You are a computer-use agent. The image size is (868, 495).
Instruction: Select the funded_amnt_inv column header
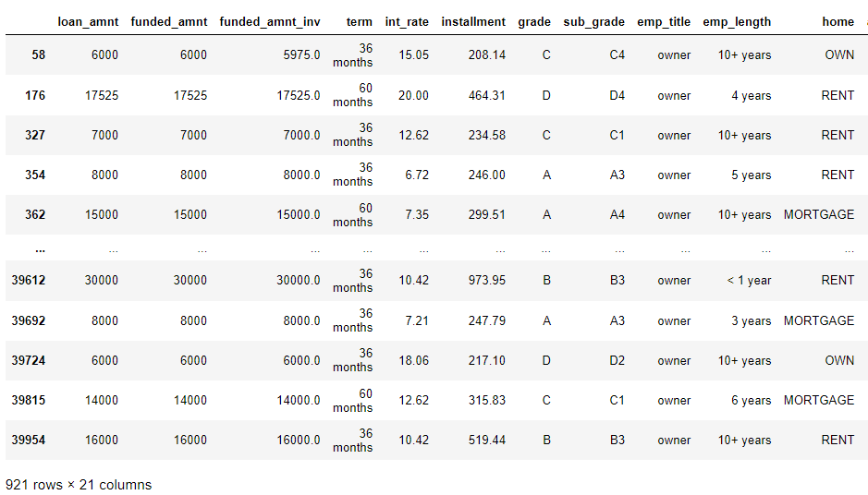tap(270, 21)
